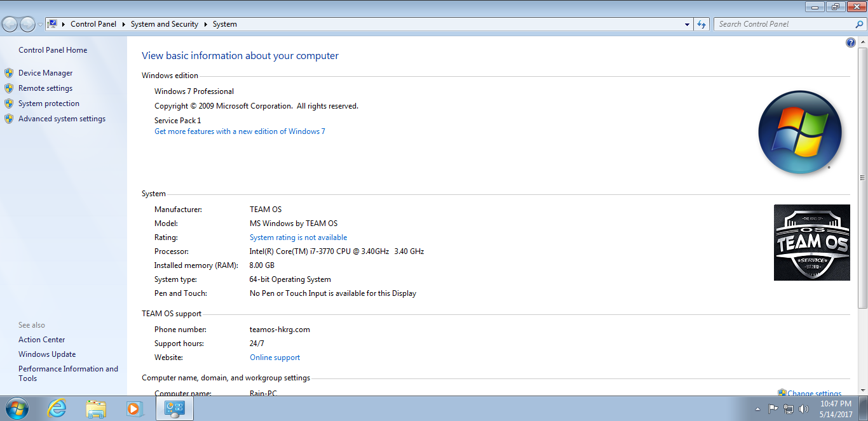Image resolution: width=868 pixels, height=421 pixels.
Task: Show hidden tray icons
Action: (x=757, y=409)
